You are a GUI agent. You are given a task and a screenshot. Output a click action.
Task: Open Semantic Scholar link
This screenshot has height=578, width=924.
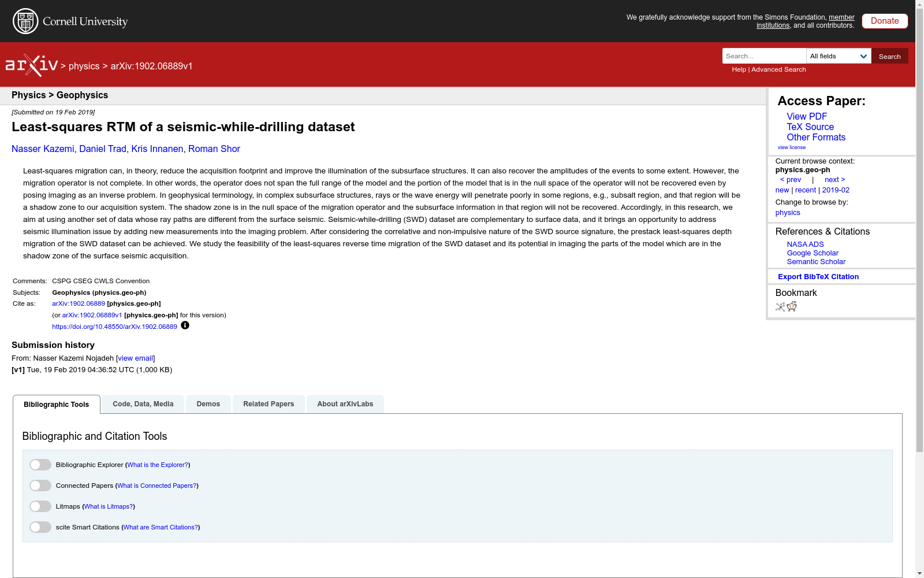816,262
